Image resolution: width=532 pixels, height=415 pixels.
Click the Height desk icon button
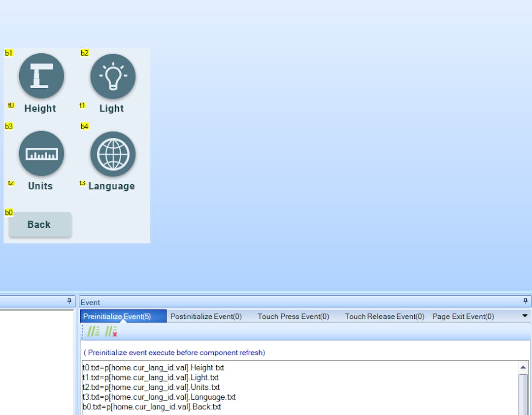coord(41,76)
